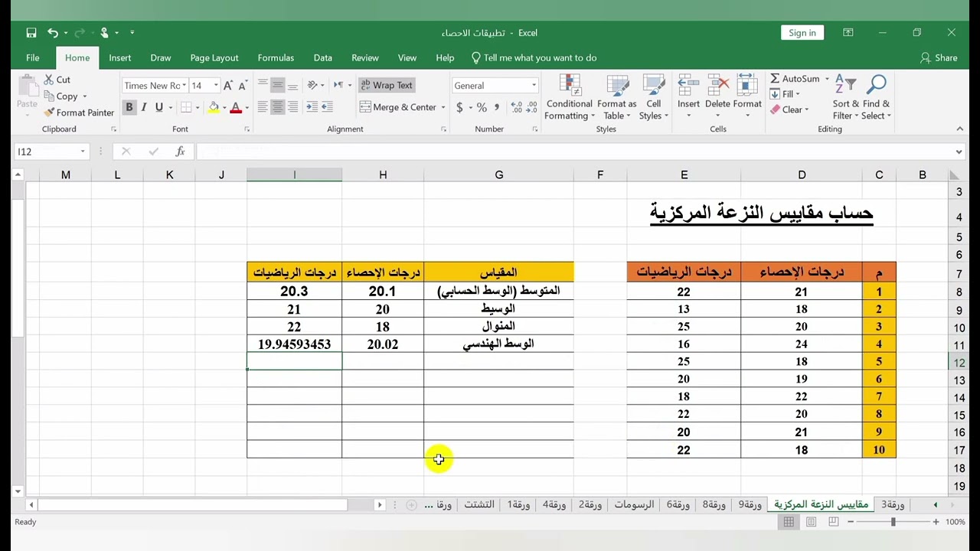Open Sort & Filter
The width and height of the screenshot is (980, 551).
click(x=846, y=98)
